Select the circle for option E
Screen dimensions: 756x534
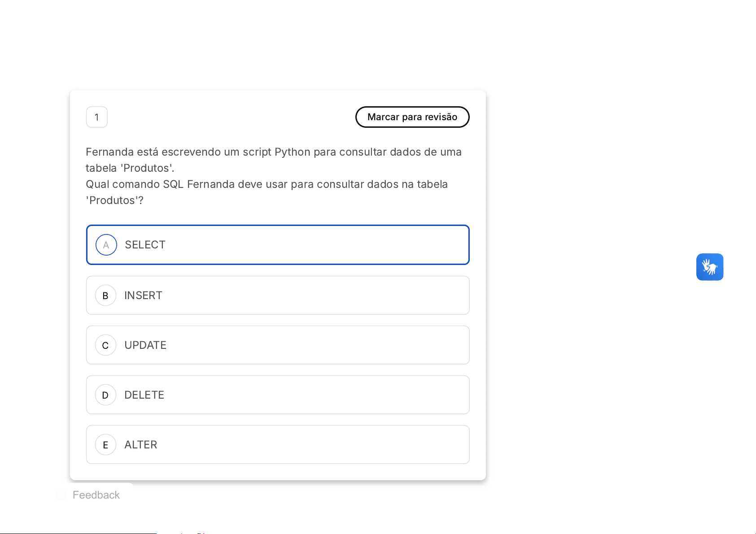coord(105,445)
